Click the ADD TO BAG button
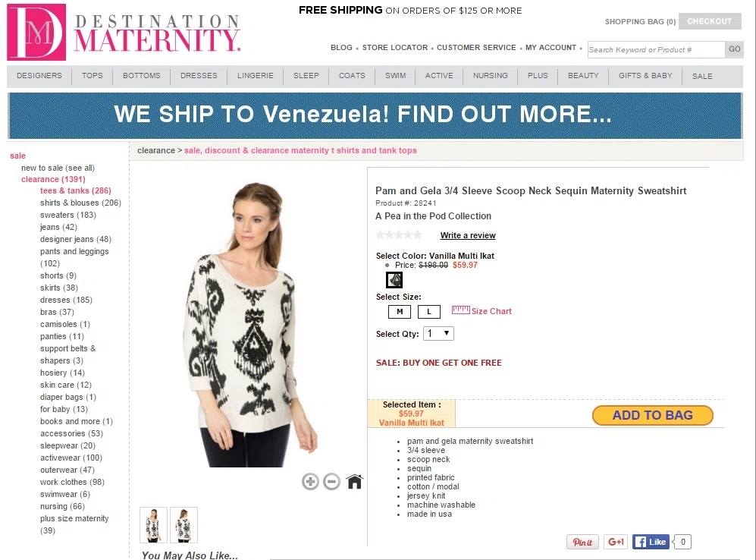756x560 pixels. [x=652, y=415]
